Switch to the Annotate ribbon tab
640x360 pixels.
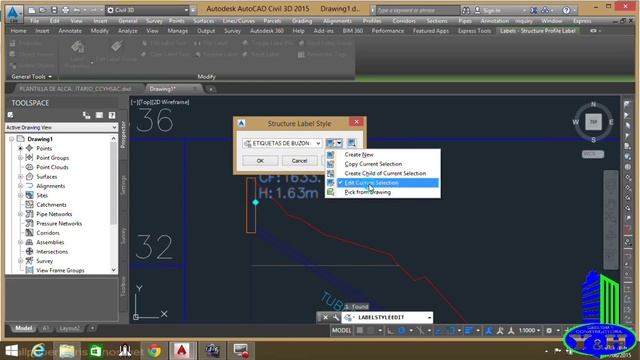coord(70,31)
